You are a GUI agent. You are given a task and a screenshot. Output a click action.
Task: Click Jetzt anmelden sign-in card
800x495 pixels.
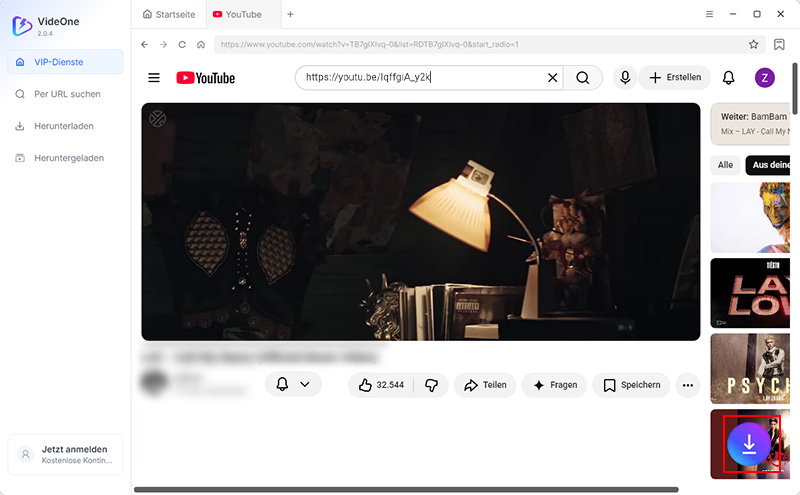65,454
